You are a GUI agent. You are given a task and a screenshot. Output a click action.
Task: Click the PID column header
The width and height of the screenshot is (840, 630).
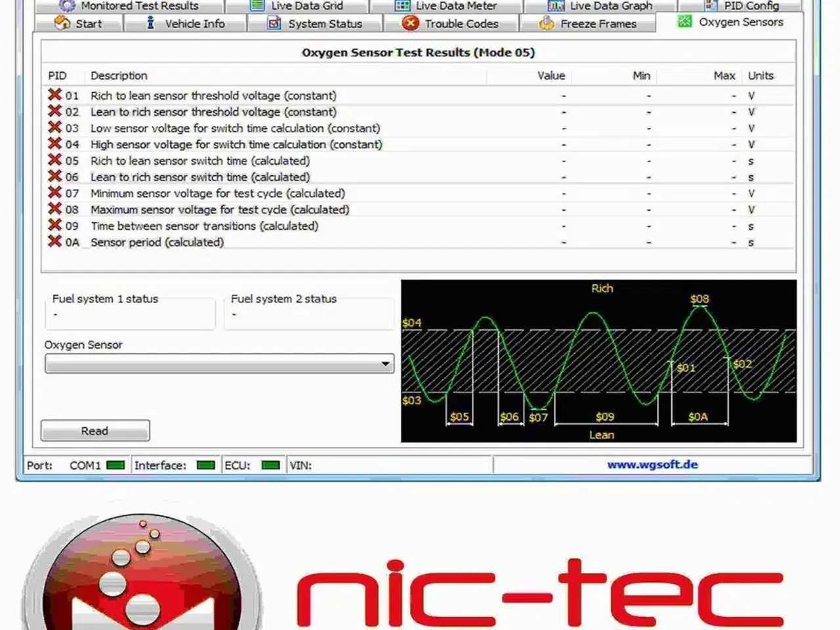point(57,75)
